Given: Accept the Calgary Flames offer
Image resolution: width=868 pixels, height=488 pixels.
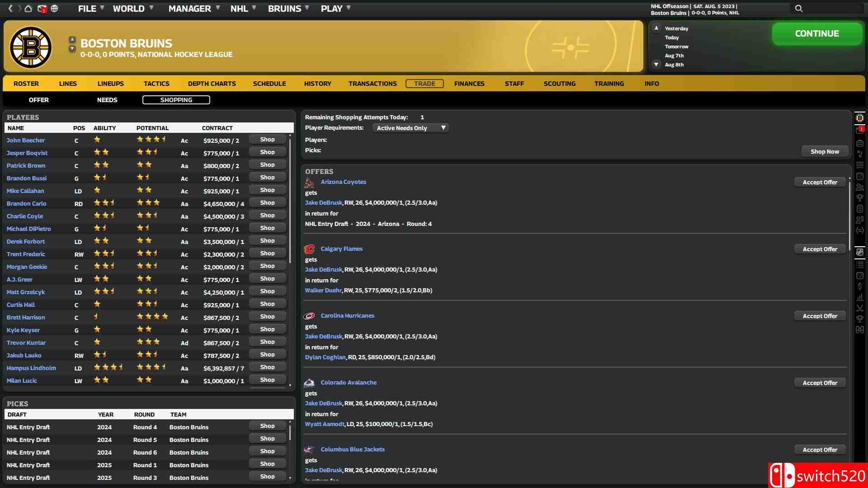Looking at the screenshot, I should [820, 249].
